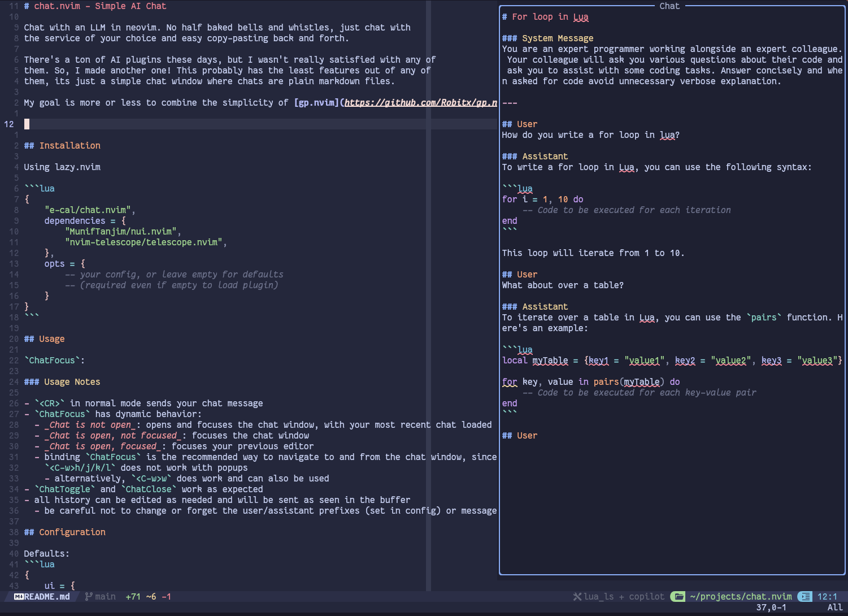848x616 pixels.
Task: Click the '## Usage' heading
Action: [x=44, y=339]
